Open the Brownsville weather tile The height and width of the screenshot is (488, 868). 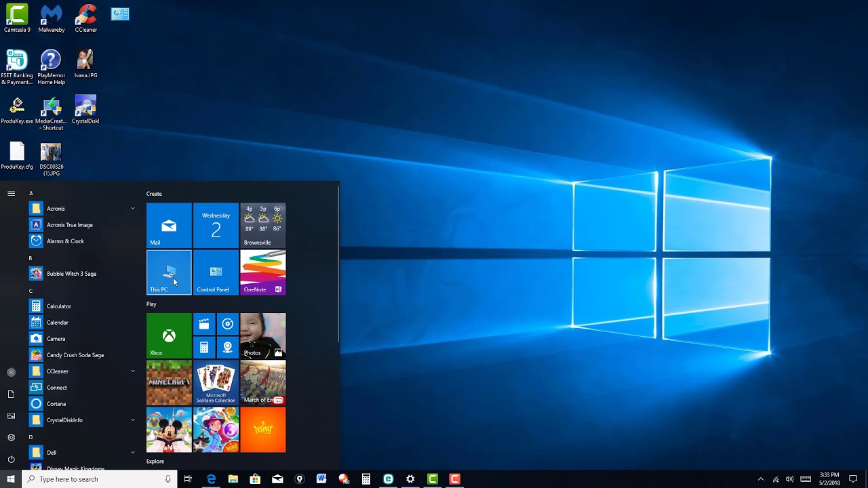[263, 226]
